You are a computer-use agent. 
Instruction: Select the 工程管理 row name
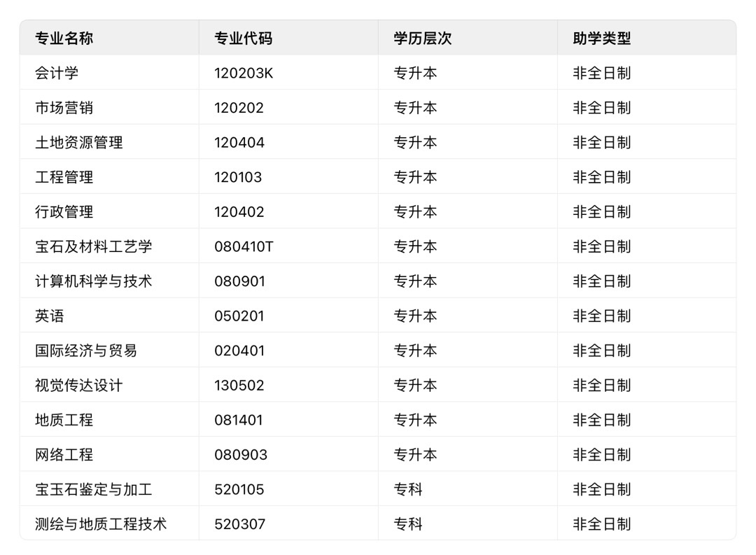tap(64, 177)
